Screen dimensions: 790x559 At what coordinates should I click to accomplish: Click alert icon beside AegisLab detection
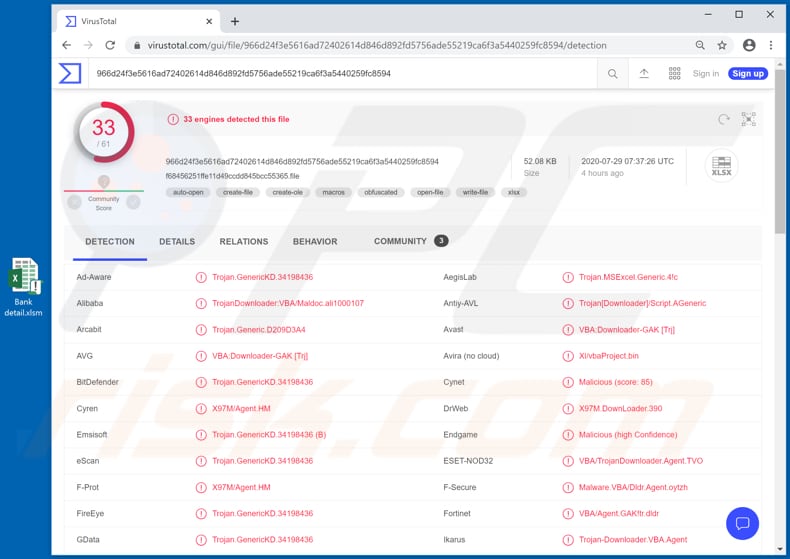pyautogui.click(x=568, y=277)
